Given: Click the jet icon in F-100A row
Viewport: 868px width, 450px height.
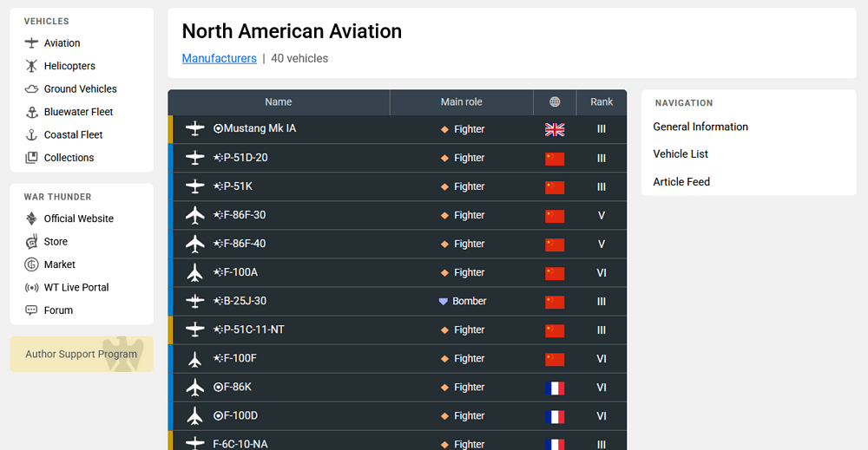Looking at the screenshot, I should (194, 272).
